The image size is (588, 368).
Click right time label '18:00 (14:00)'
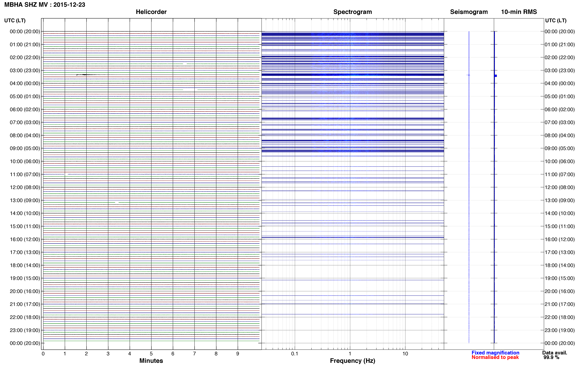point(560,265)
